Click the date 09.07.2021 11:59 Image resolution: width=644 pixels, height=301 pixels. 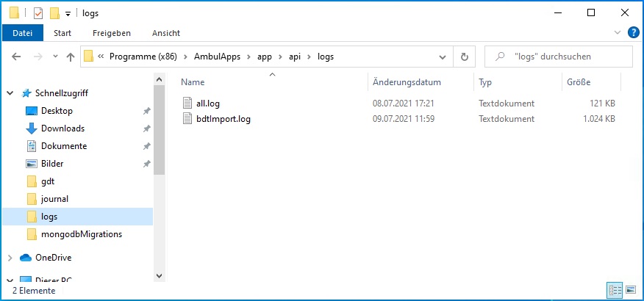coord(404,120)
